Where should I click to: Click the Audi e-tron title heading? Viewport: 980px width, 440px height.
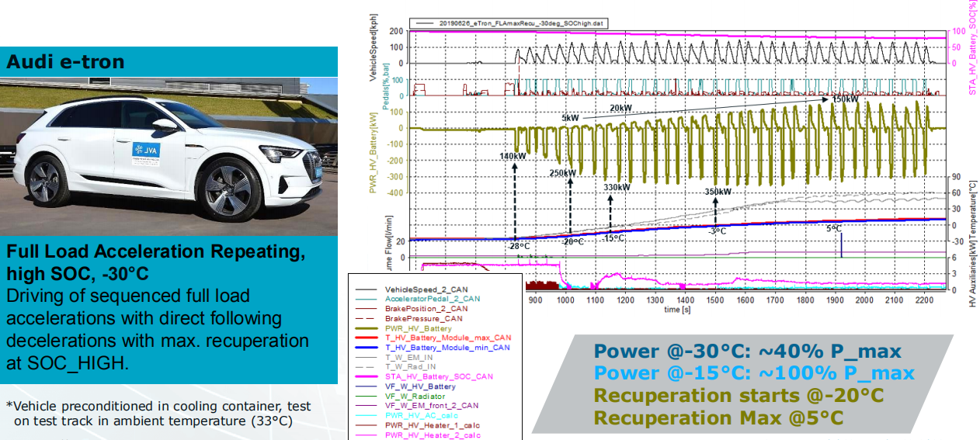click(65, 61)
